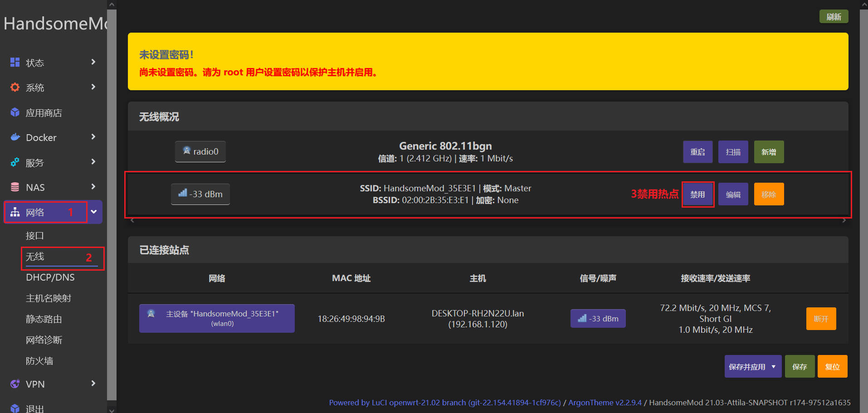The width and height of the screenshot is (868, 413).
Task: Click the System gear icon
Action: click(x=15, y=87)
